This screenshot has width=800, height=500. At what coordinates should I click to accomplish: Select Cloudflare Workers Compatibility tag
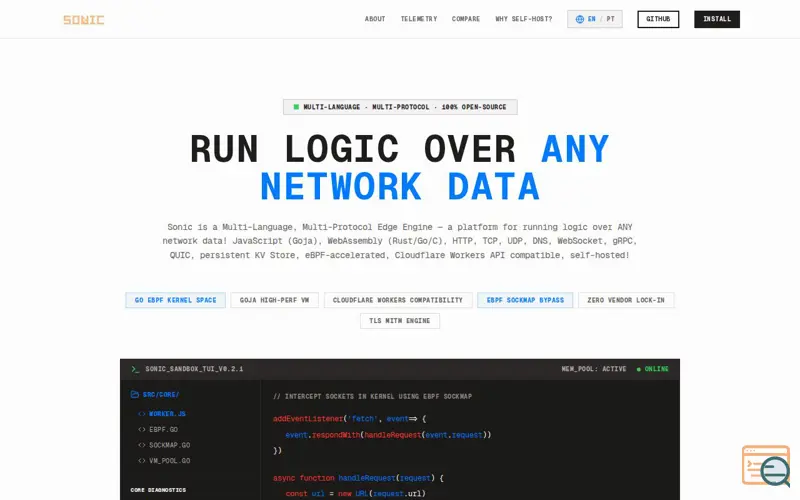pos(398,300)
